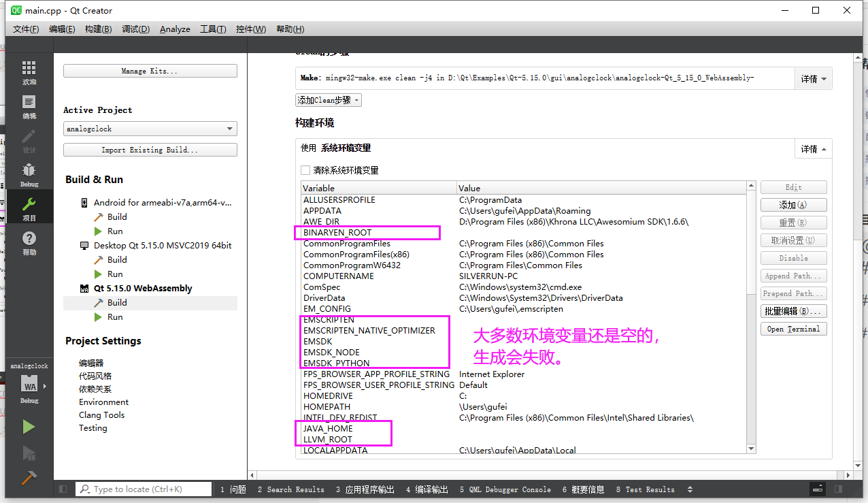Click the output pane up/down arrows icon
Viewport: 868px width, 503px height.
[690, 489]
